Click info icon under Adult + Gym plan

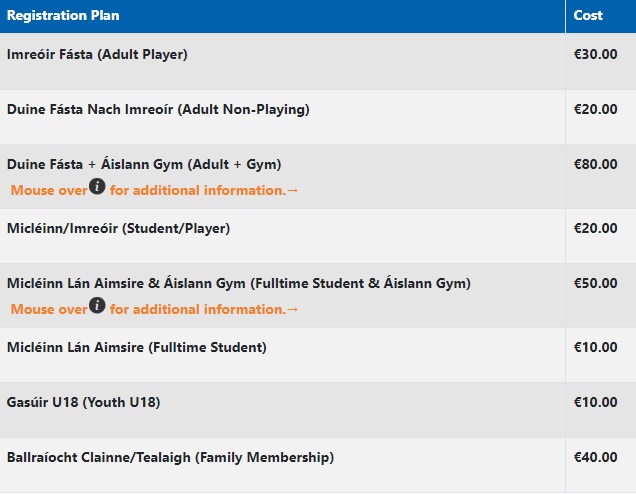coord(97,186)
